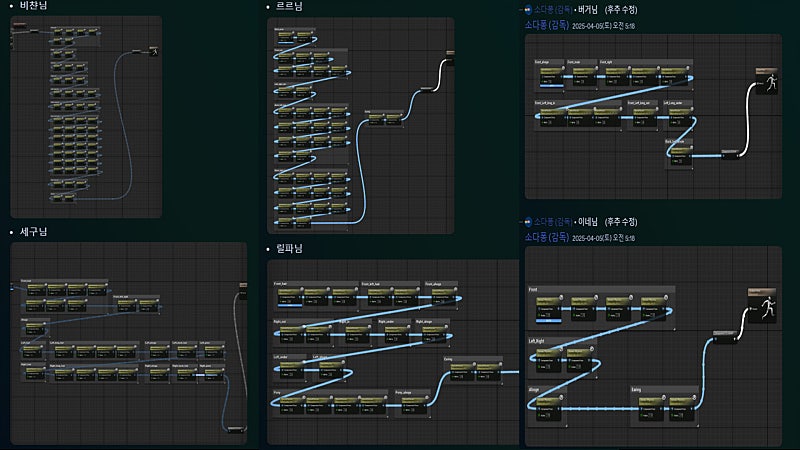Open the 세구님 node graph image
The image size is (800, 450).
[129, 343]
